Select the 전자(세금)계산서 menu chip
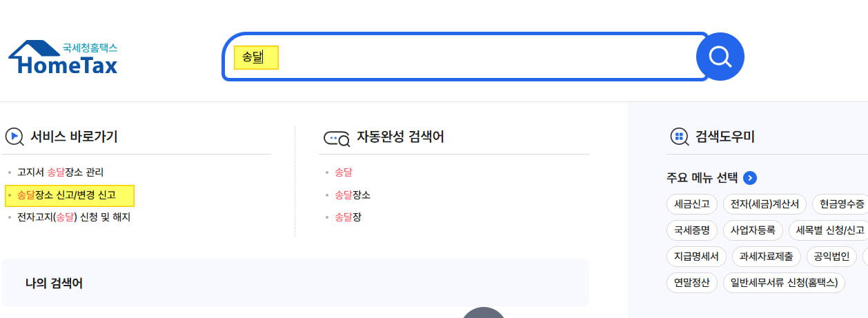 pos(765,204)
